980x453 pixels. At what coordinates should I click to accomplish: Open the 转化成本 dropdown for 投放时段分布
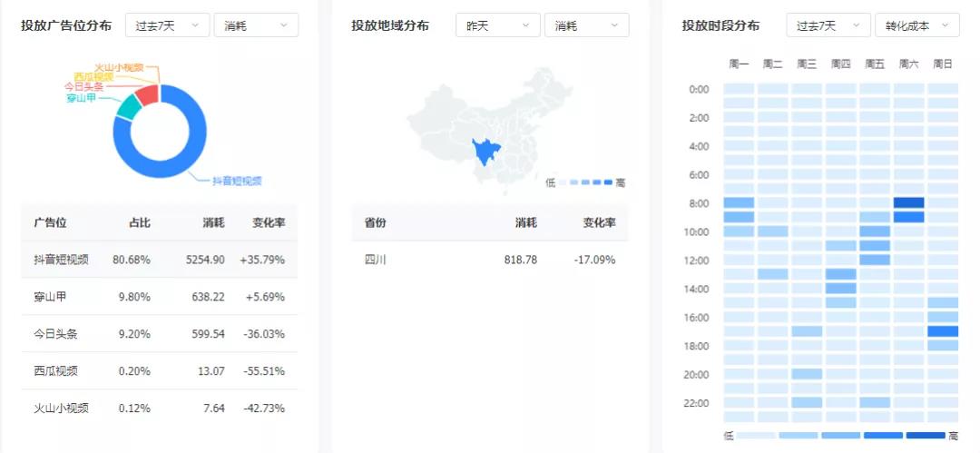click(917, 25)
